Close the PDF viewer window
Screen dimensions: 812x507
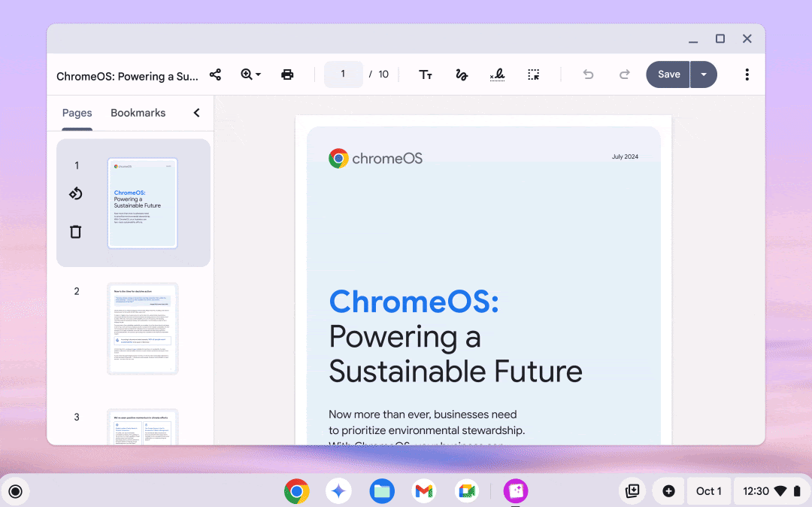747,39
